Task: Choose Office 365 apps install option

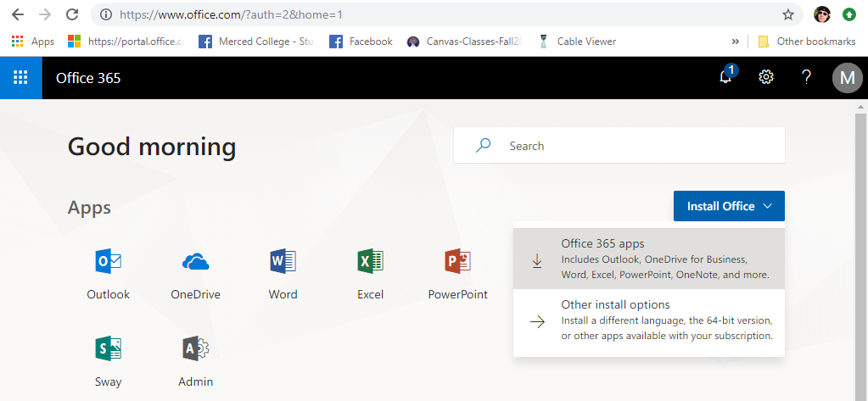Action: tap(649, 259)
